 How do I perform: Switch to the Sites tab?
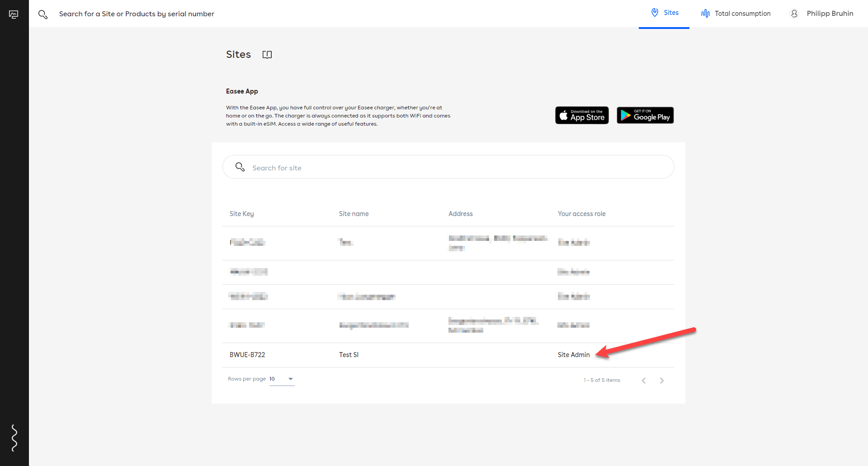(x=664, y=13)
